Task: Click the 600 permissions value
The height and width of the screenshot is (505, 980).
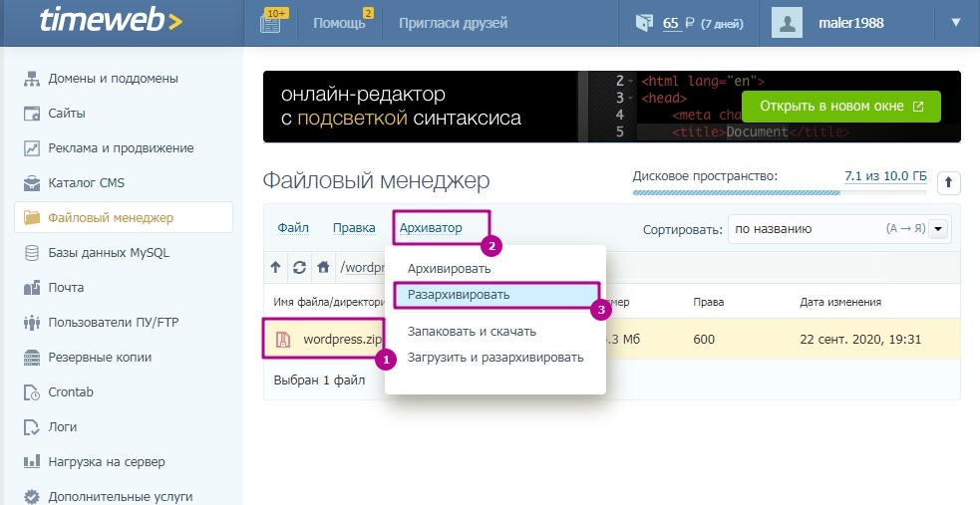Action: (704, 340)
